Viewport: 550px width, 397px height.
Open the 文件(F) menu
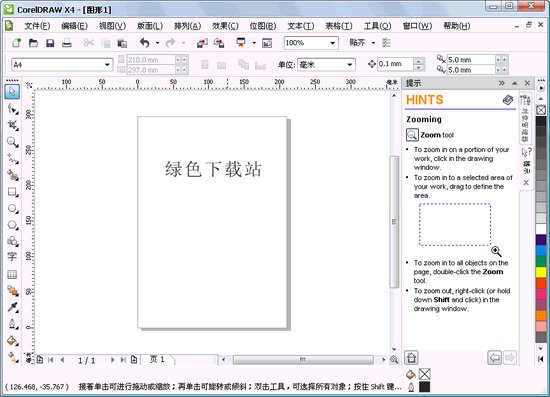point(37,26)
